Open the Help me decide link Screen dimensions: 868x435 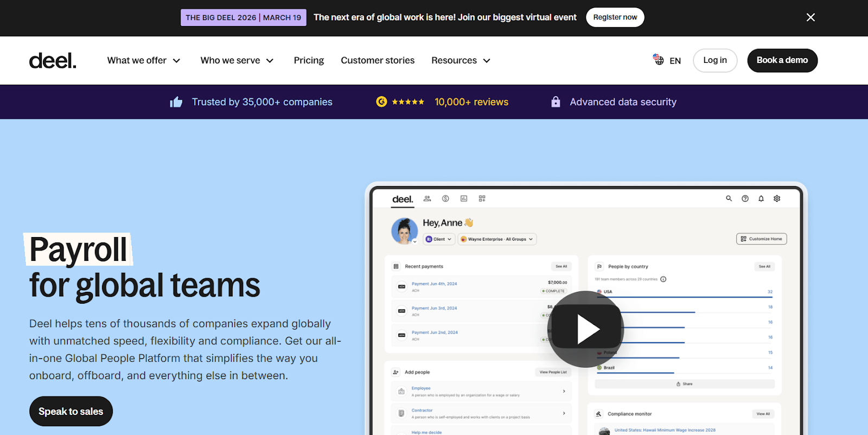tap(426, 432)
